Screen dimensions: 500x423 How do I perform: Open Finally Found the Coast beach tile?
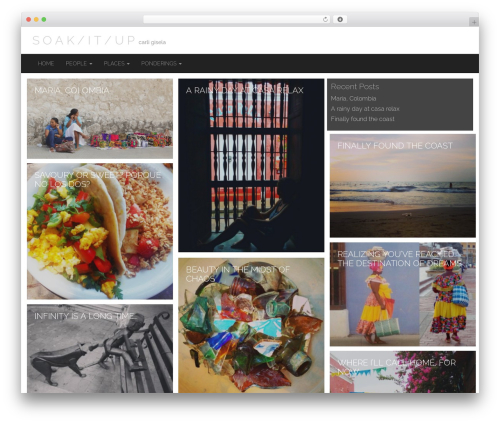pyautogui.click(x=403, y=186)
